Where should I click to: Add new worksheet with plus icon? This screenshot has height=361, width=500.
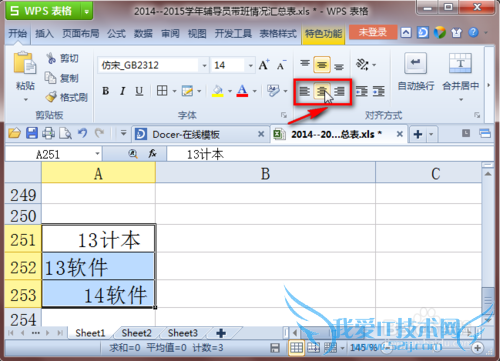[221, 333]
